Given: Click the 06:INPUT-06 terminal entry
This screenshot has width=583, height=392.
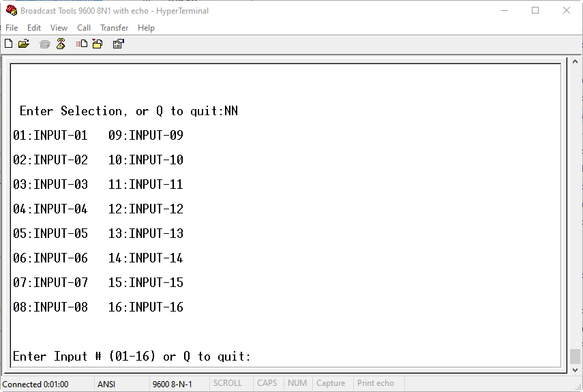Looking at the screenshot, I should click(x=50, y=258).
